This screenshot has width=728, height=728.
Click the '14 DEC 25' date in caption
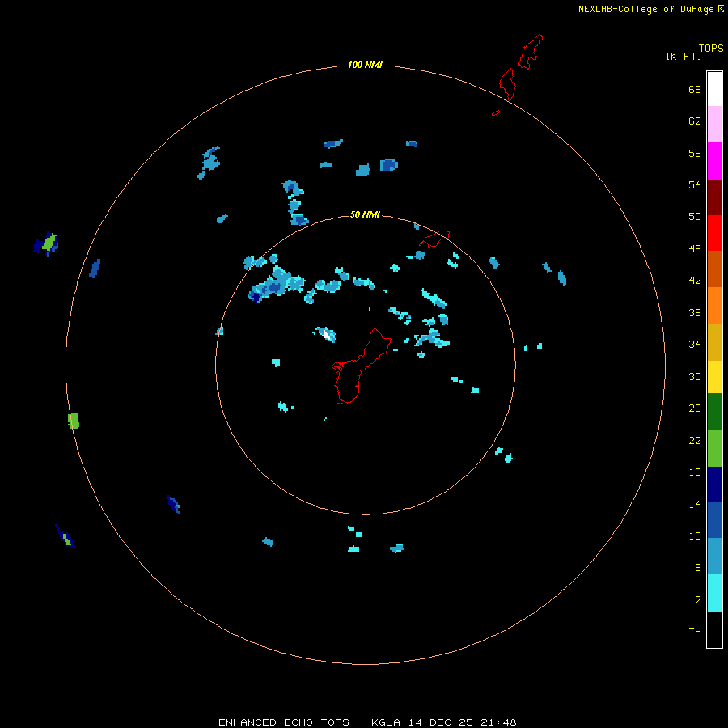pyautogui.click(x=441, y=722)
